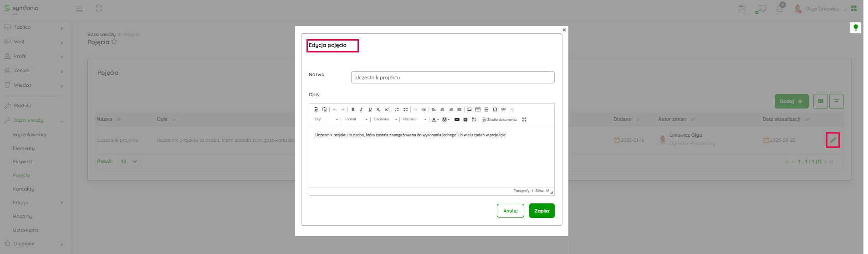
Task: Maximize the editor to fullscreen
Action: [524, 119]
